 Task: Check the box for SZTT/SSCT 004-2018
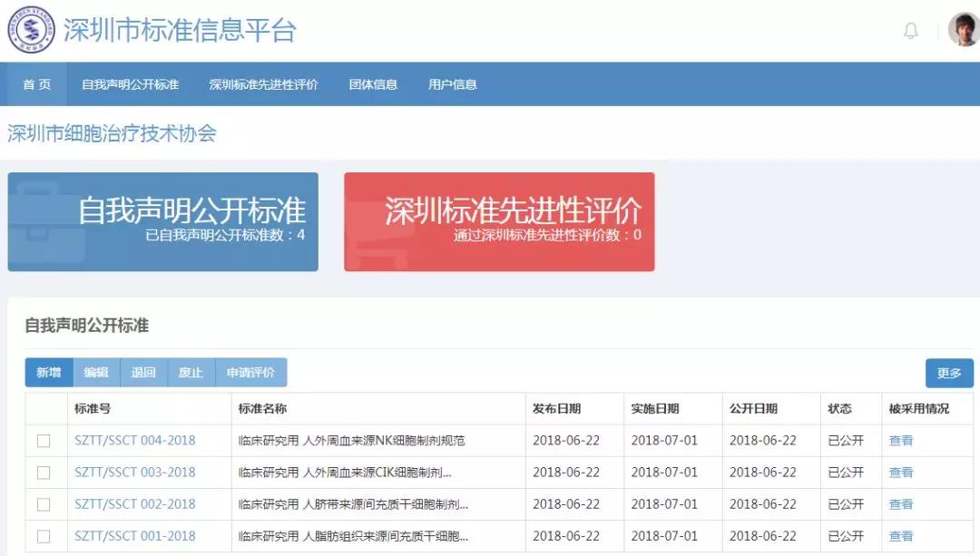click(44, 441)
